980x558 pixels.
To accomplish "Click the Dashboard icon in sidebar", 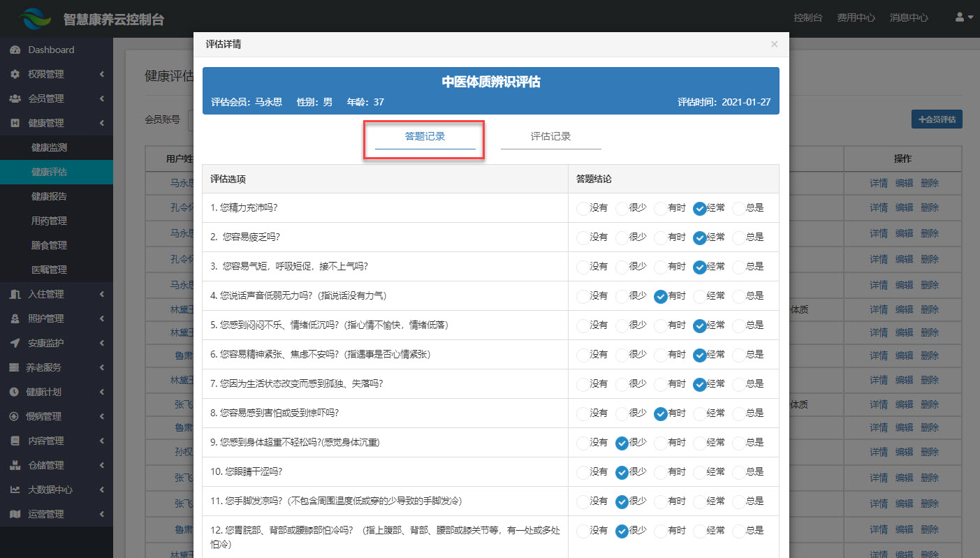I will point(15,50).
